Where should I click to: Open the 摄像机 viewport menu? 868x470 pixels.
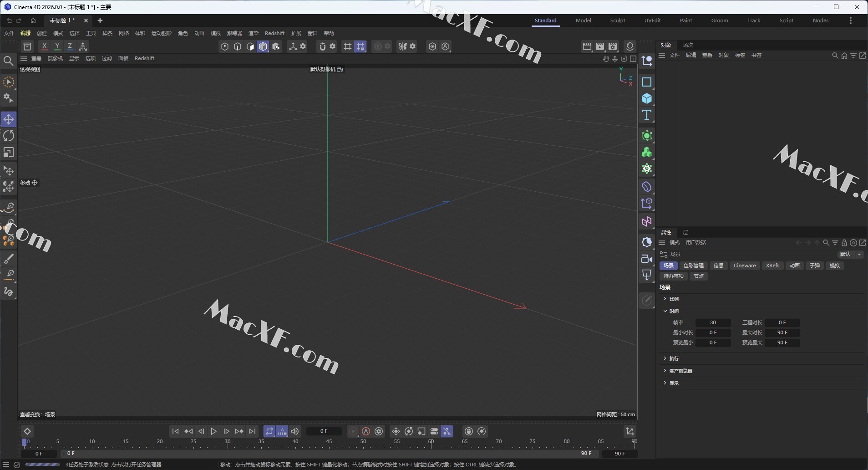pos(55,58)
